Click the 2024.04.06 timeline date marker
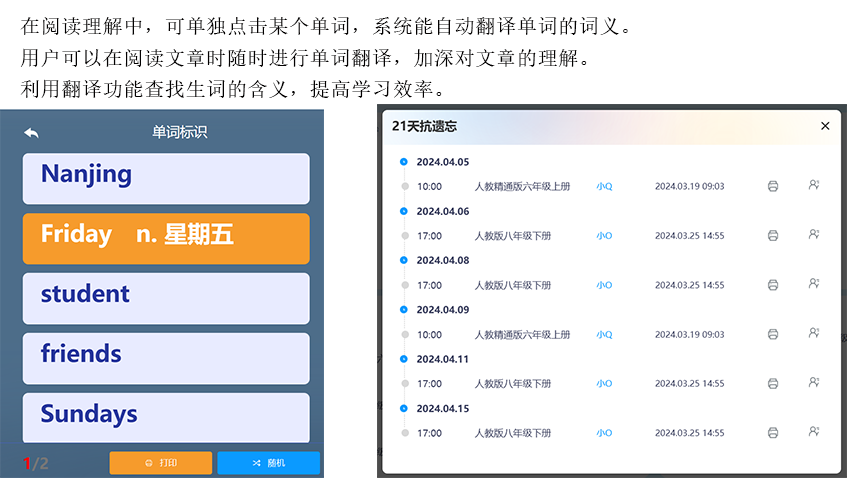This screenshot has height=478, width=850. tap(404, 211)
